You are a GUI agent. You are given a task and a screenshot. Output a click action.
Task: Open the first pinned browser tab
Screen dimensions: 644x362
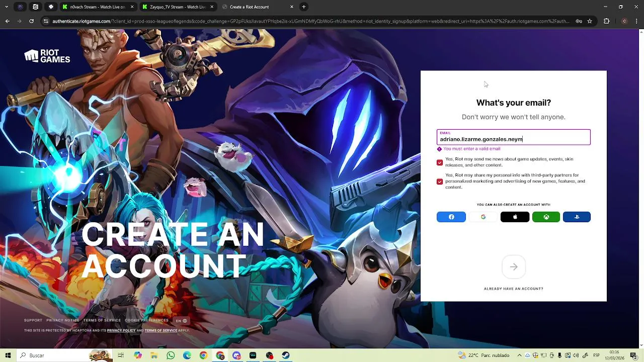click(x=20, y=7)
